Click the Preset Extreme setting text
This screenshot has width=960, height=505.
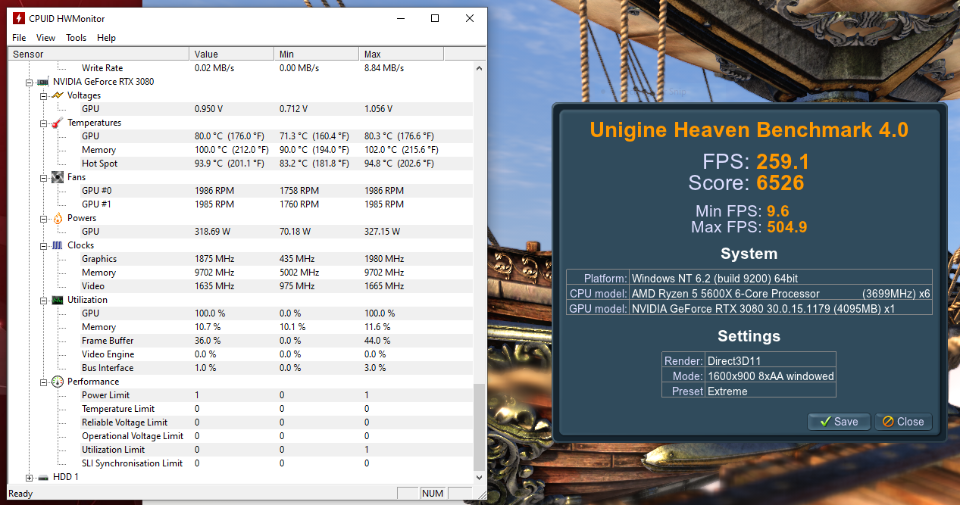(x=727, y=392)
